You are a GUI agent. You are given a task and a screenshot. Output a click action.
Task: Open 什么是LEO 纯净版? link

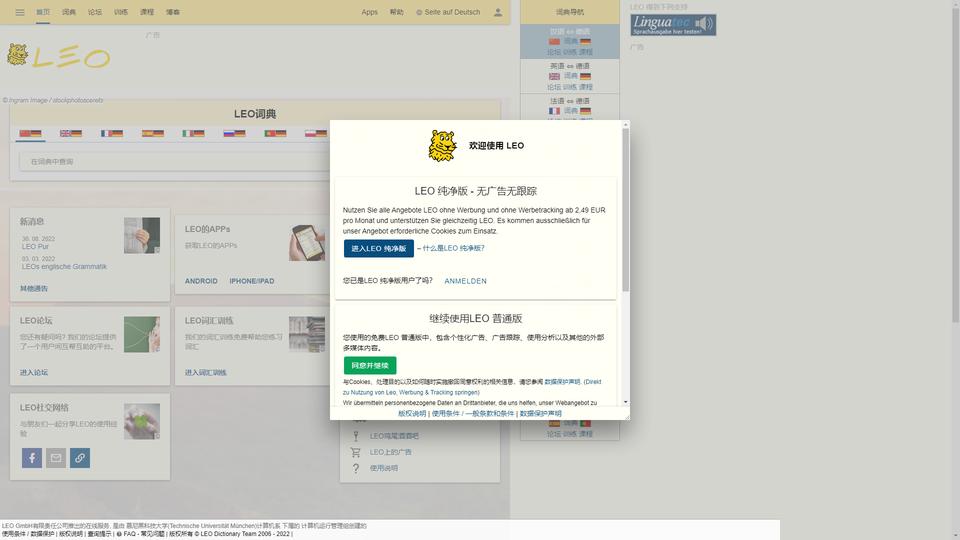coord(454,249)
